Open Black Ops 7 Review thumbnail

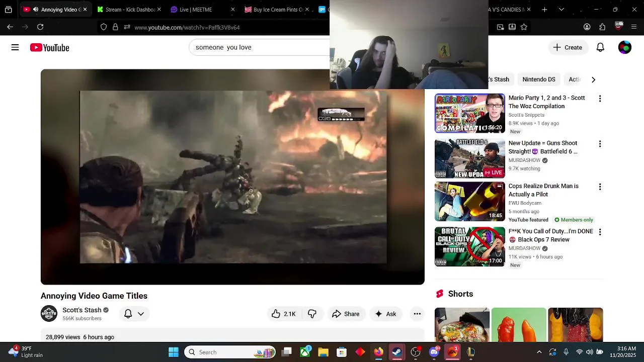(x=470, y=246)
